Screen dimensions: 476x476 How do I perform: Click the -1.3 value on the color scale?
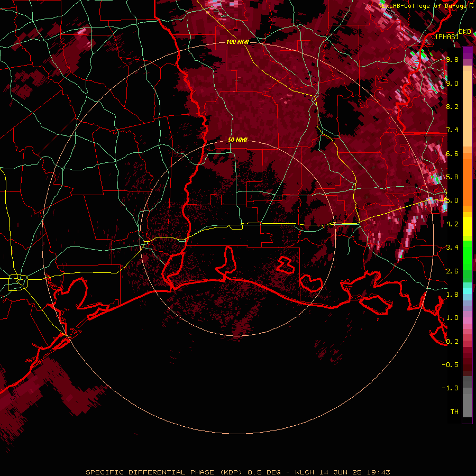point(450,388)
